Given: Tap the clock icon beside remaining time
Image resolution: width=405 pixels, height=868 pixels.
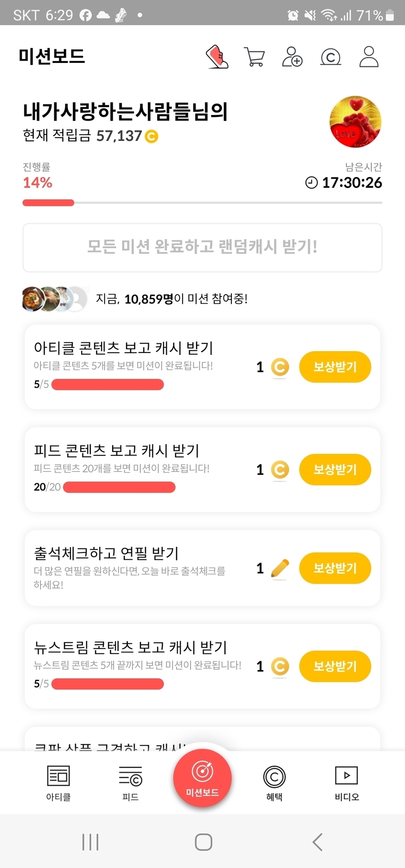Looking at the screenshot, I should pos(311,183).
